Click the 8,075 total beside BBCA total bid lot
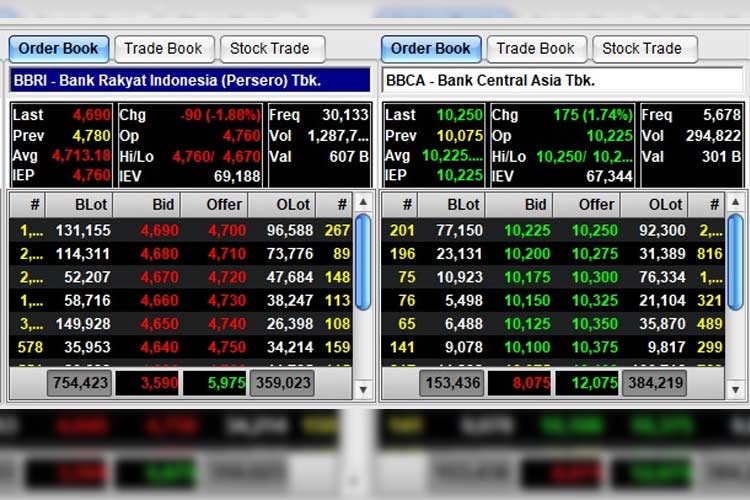750x500 pixels. [519, 383]
